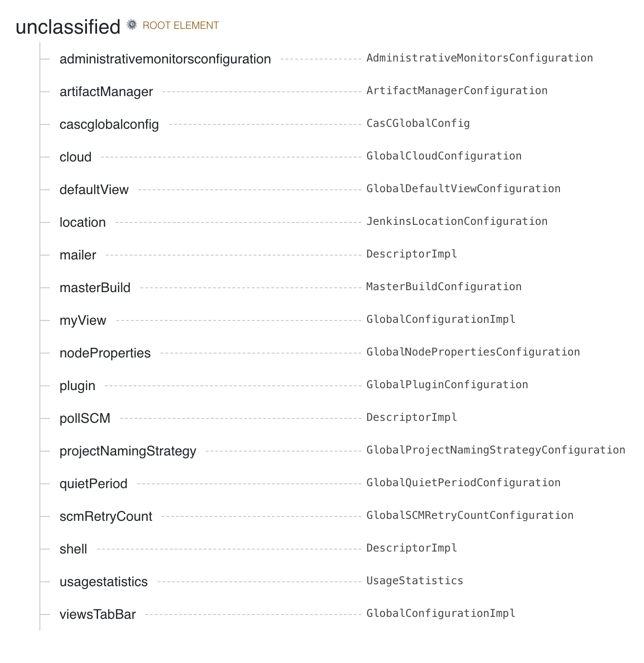Open the cascglobalconfig entry
This screenshot has width=644, height=663.
[109, 124]
